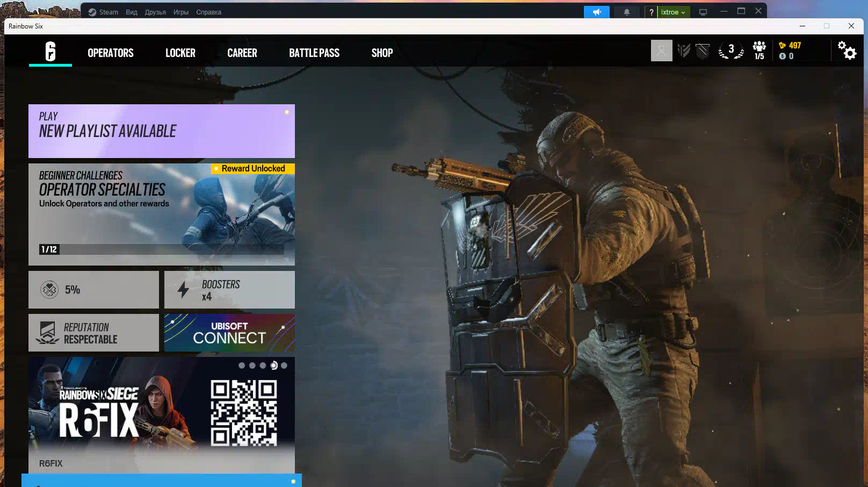868x487 pixels.
Task: Click the Steam announcements megaphone button
Action: pos(597,12)
